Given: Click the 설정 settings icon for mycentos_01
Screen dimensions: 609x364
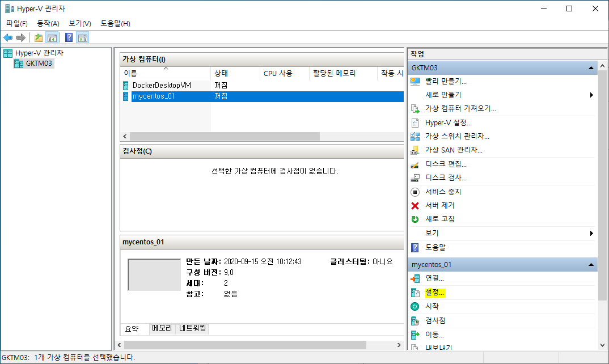Looking at the screenshot, I should pos(415,293).
